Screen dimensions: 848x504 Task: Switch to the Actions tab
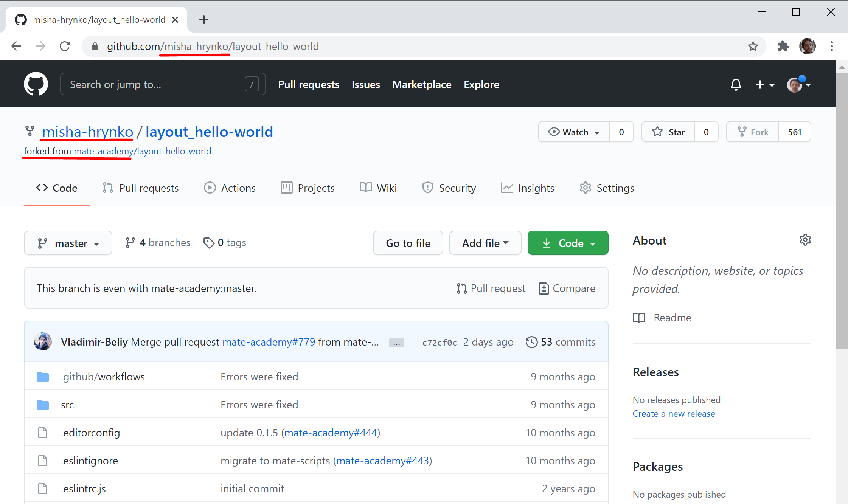(x=230, y=188)
